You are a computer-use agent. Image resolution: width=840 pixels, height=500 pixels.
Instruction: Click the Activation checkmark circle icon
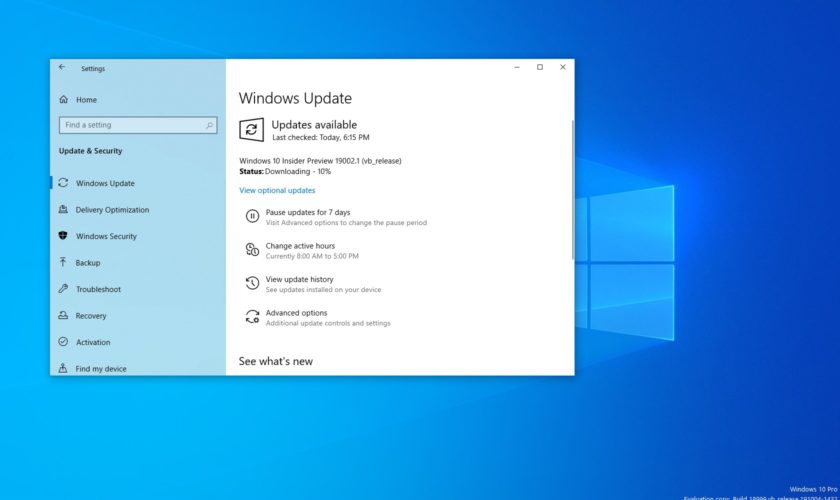tap(63, 341)
